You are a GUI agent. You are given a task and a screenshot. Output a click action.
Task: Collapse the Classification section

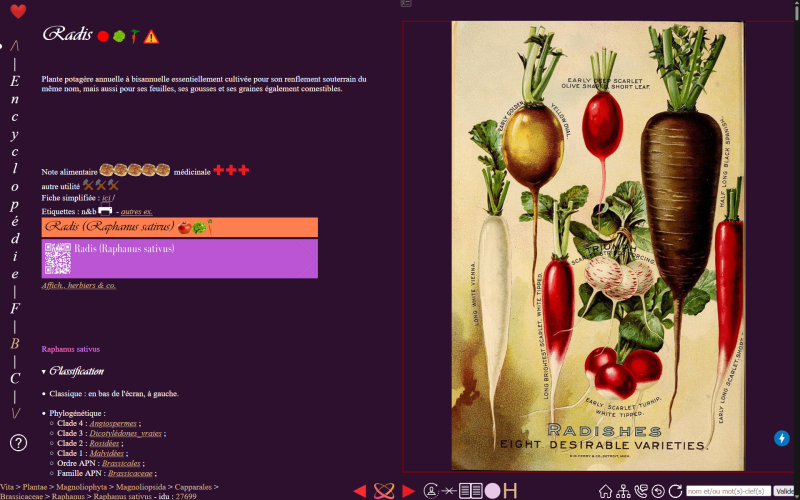tap(73, 371)
